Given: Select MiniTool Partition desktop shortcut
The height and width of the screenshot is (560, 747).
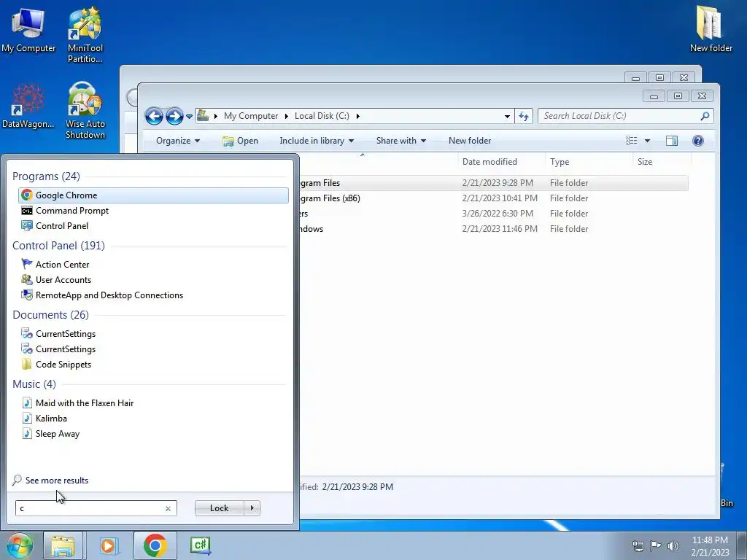Looking at the screenshot, I should click(85, 35).
